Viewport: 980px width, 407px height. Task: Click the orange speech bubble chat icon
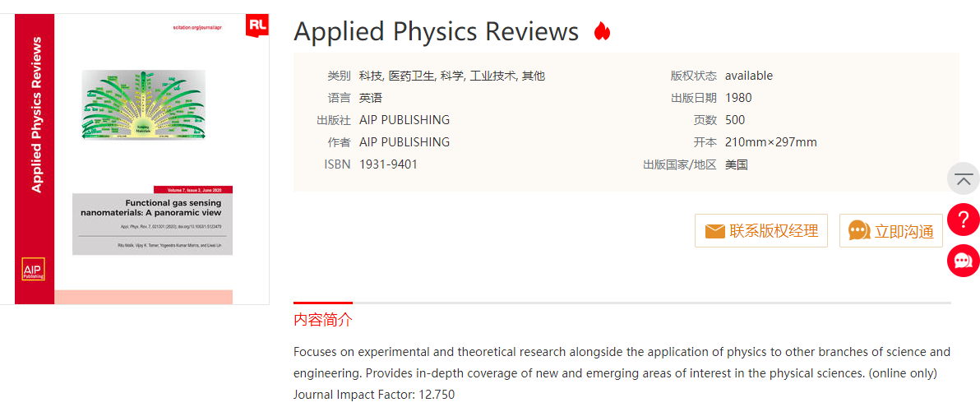tap(859, 231)
